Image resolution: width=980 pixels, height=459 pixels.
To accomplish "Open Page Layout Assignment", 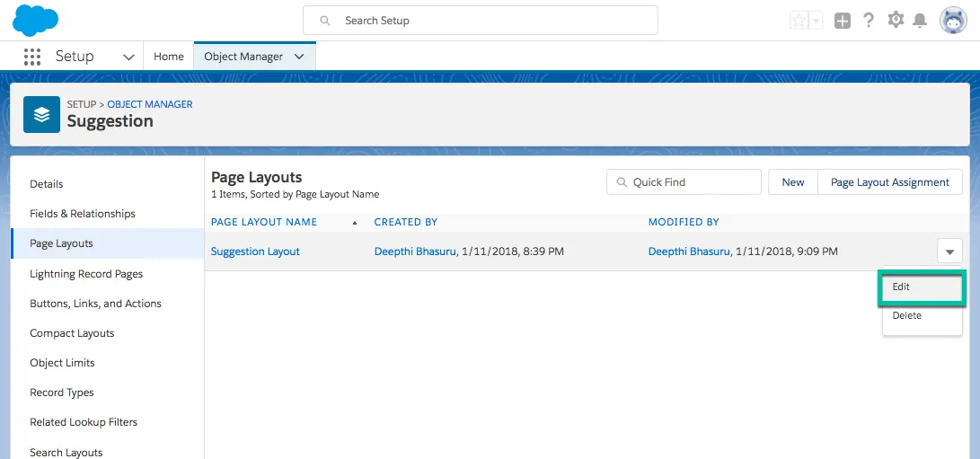I will tap(890, 182).
